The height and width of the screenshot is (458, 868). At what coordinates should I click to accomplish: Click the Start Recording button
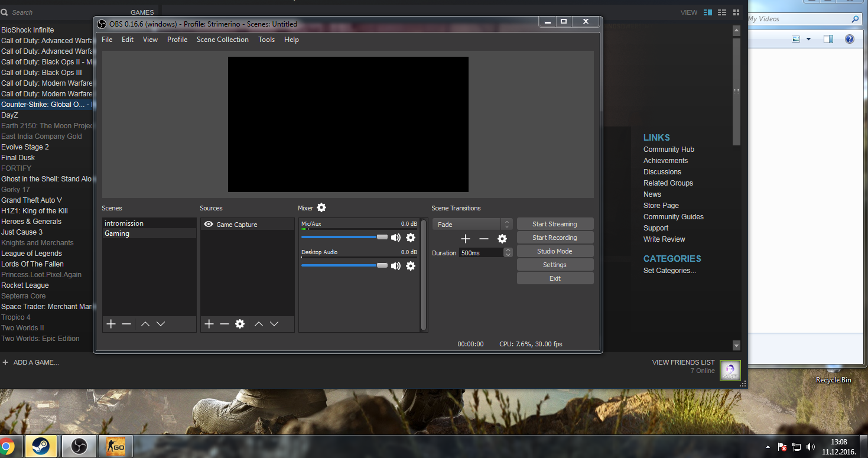pos(555,238)
